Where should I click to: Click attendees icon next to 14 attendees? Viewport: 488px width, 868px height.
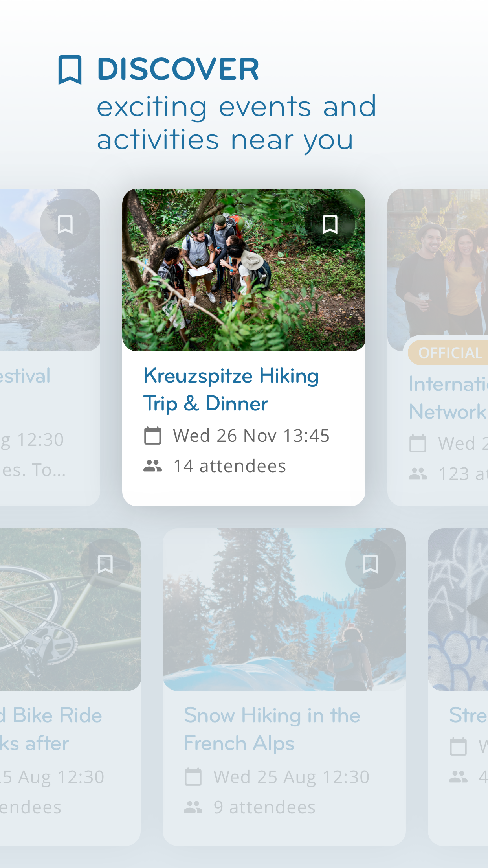pyautogui.click(x=152, y=466)
